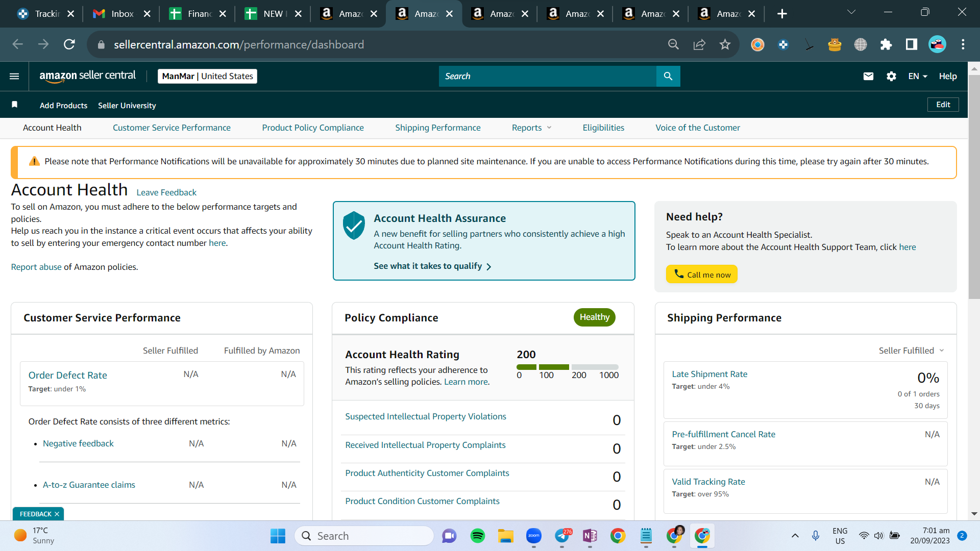This screenshot has height=551, width=980.
Task: Expand the Seller Fulfilled dropdown in Shipping Performance
Action: click(912, 350)
